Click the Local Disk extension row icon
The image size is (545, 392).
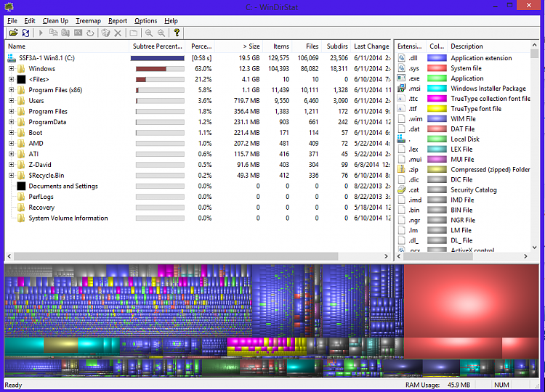[401, 139]
